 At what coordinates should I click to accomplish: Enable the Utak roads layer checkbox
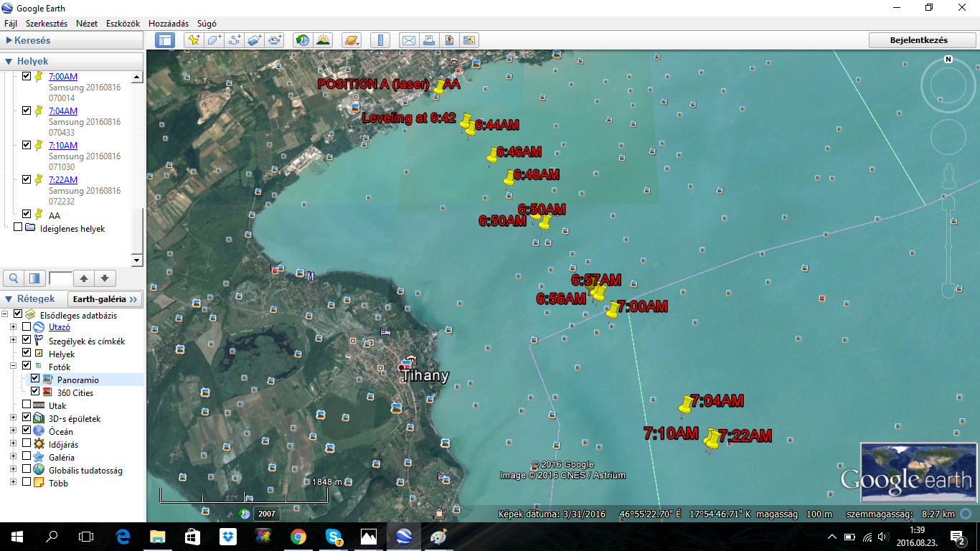27,405
